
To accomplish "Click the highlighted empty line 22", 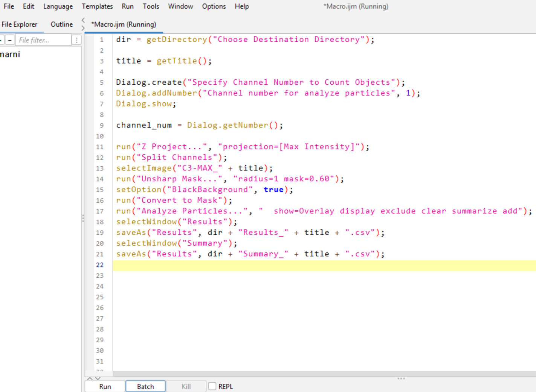I will 324,265.
